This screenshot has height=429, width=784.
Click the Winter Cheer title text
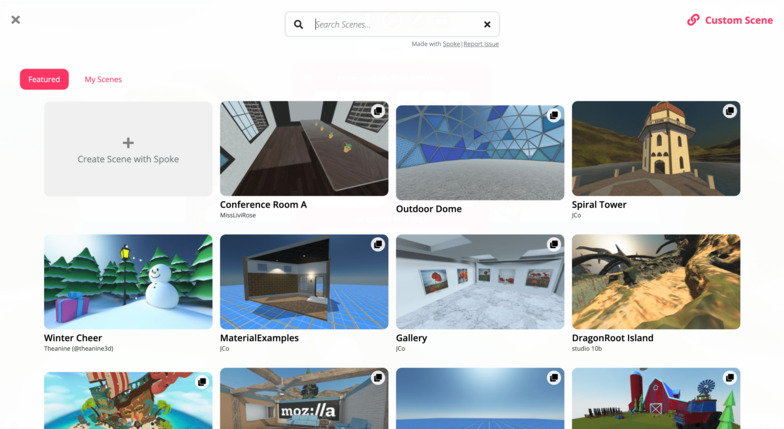point(73,338)
